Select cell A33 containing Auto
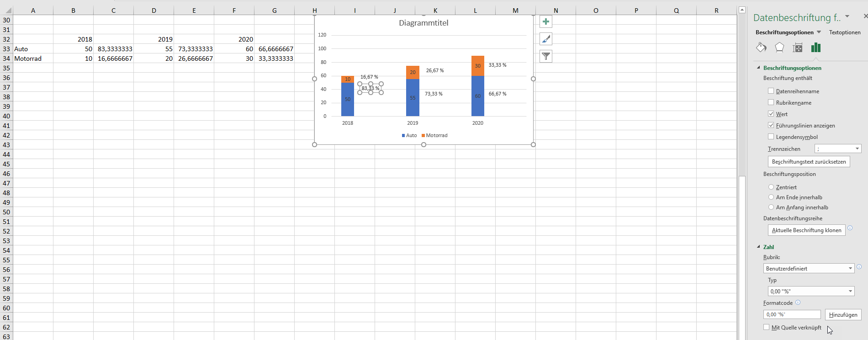This screenshot has height=340, width=868. point(33,49)
